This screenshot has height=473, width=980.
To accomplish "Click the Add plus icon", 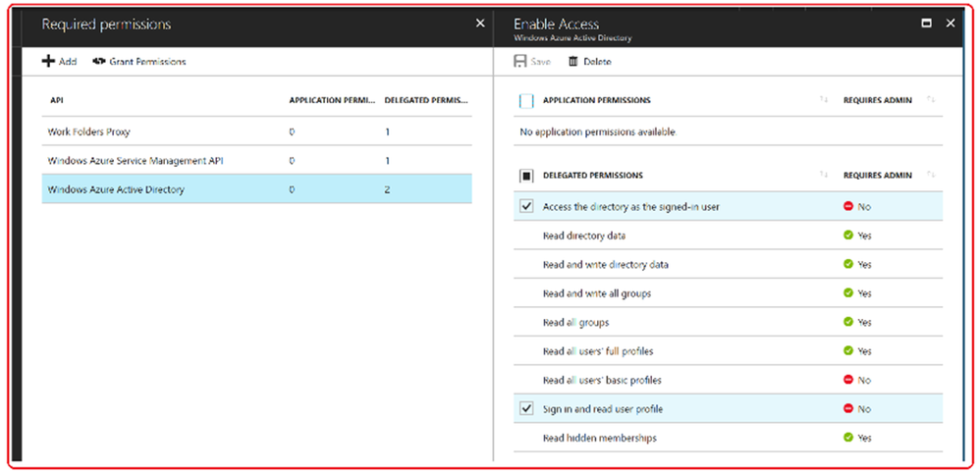I will (x=48, y=61).
